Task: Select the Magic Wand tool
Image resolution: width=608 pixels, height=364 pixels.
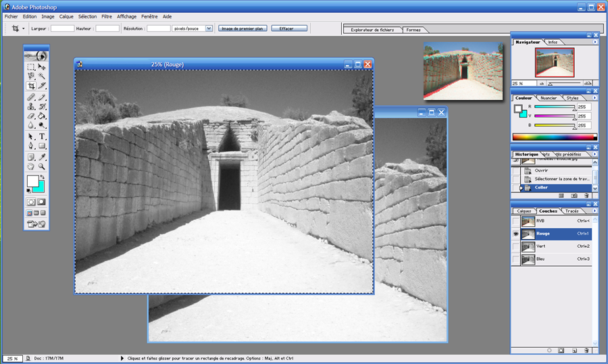Action: [42, 76]
